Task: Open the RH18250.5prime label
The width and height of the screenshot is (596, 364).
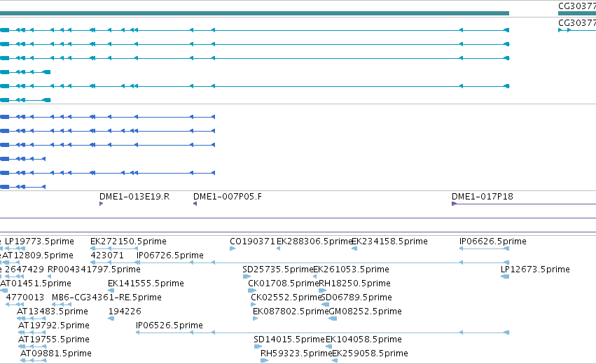Action: click(x=354, y=283)
